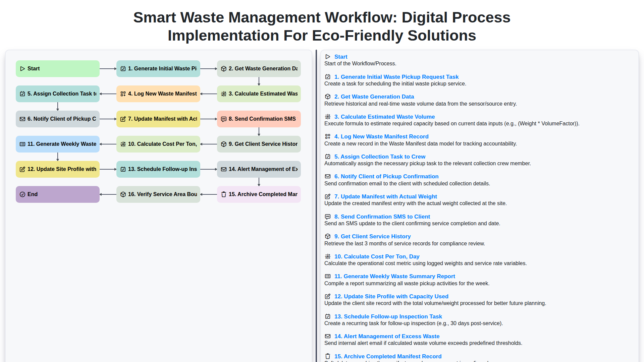Click the record grid icon on node 4 Log Manifest
The image size is (644, 362).
tap(123, 94)
